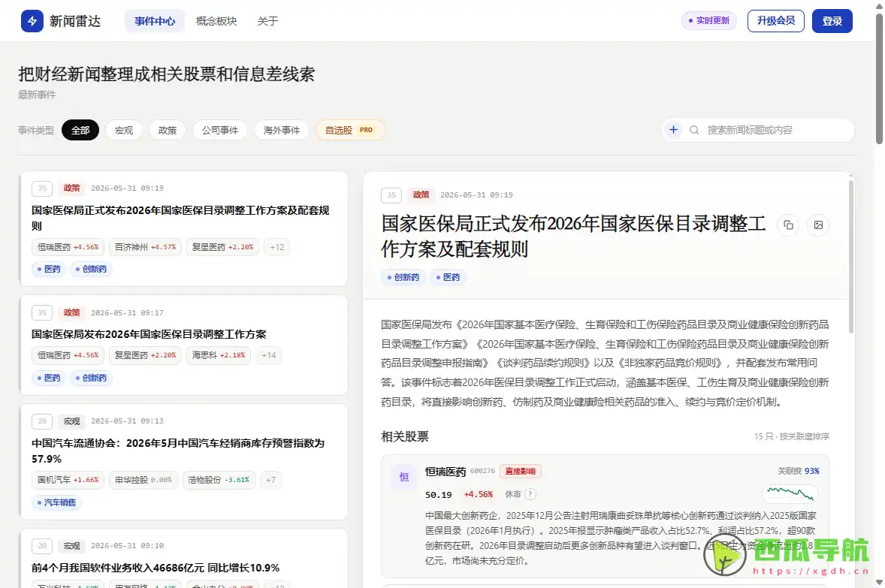The image size is (885, 588).
Task: Click 国机汽车 +1.66% stock chip
Action: tap(68, 480)
